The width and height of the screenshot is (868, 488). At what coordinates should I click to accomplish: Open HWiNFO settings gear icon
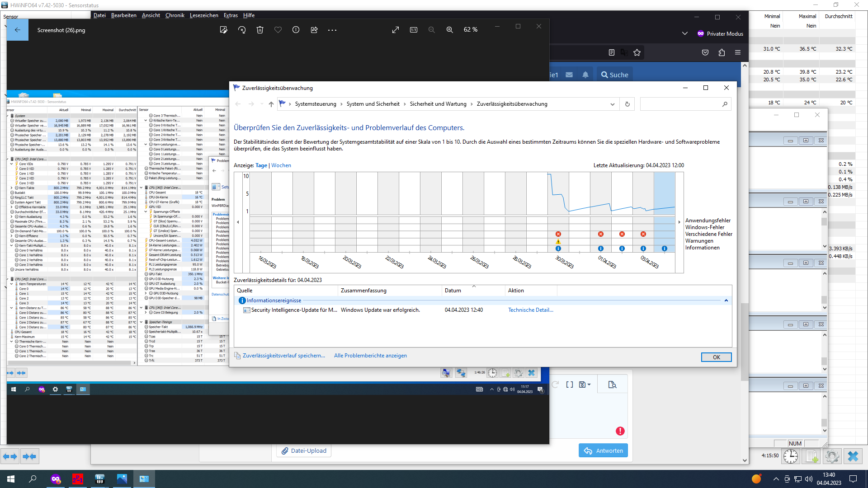[832, 456]
